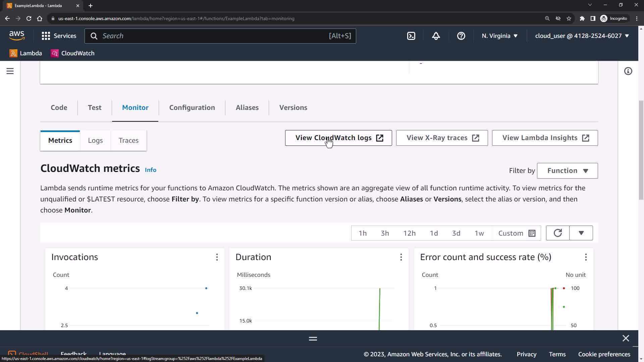Expand refresh interval options arrow
The image size is (644, 362).
click(x=581, y=233)
